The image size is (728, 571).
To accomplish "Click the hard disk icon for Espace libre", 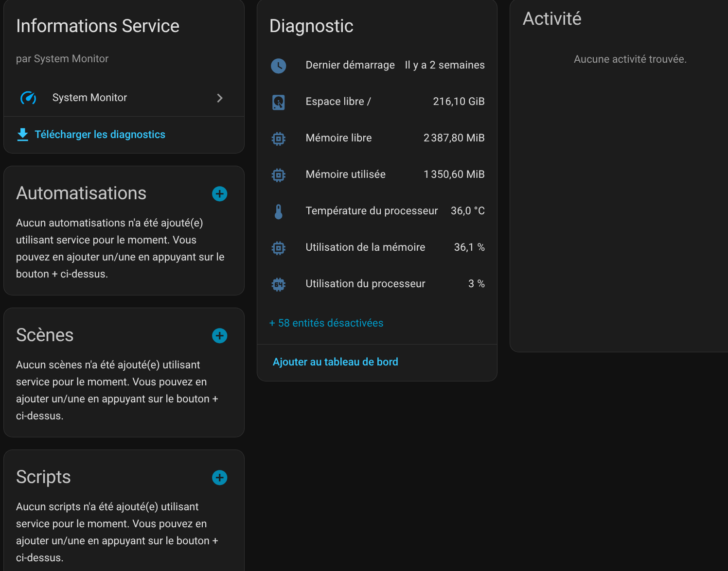I will click(x=278, y=102).
